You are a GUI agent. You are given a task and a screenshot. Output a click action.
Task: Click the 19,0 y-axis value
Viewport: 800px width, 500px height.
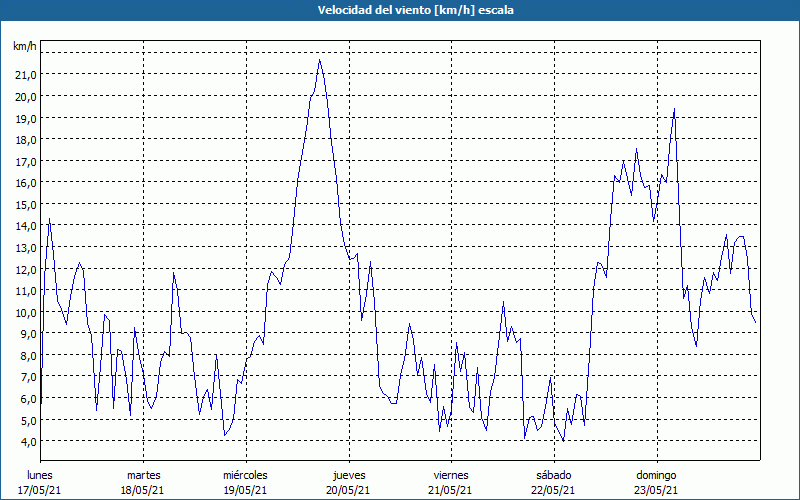pos(27,118)
